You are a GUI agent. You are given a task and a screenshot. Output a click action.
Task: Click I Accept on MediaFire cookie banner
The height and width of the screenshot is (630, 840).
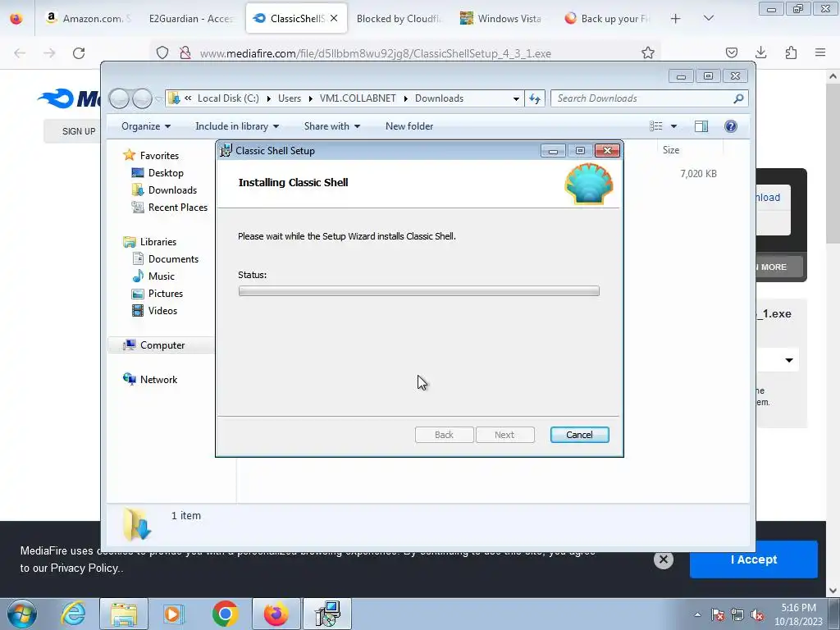click(753, 559)
